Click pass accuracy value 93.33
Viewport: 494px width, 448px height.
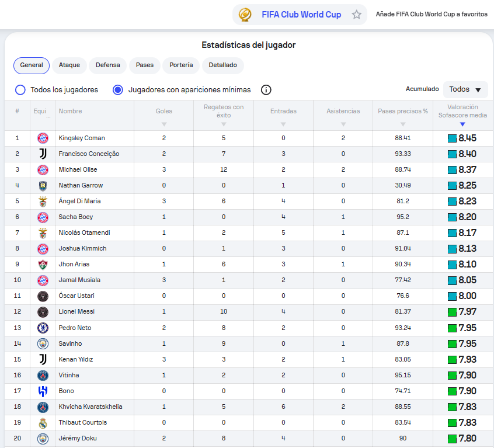pyautogui.click(x=403, y=154)
